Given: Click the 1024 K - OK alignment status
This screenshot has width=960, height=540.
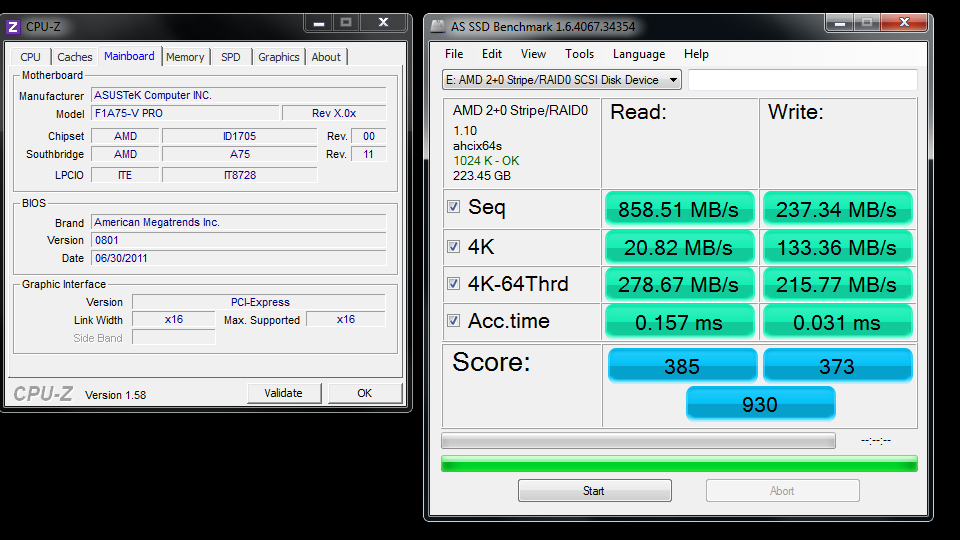Looking at the screenshot, I should 486,160.
